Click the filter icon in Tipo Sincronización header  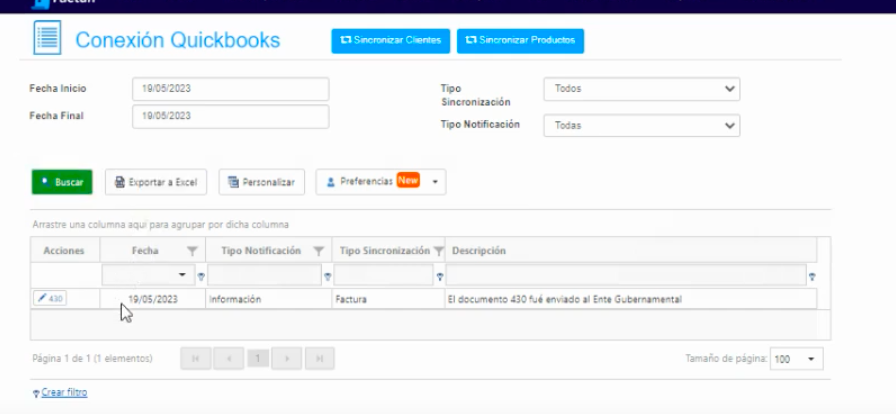[x=438, y=251]
